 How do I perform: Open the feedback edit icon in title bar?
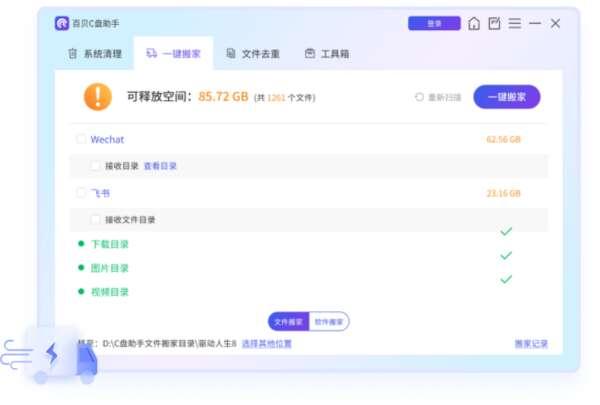494,23
